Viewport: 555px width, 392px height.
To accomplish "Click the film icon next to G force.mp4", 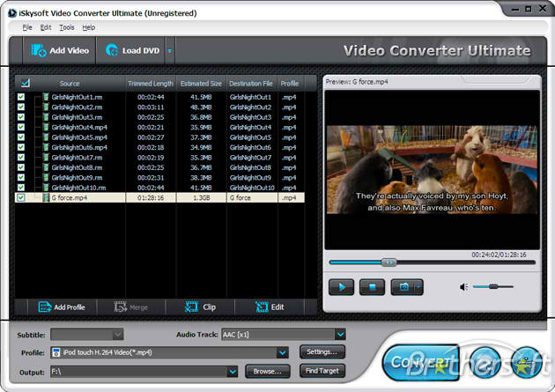I will 46,197.
